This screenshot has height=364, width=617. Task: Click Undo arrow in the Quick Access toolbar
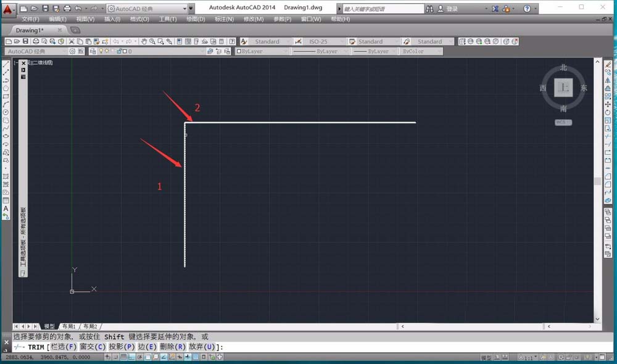[x=78, y=9]
